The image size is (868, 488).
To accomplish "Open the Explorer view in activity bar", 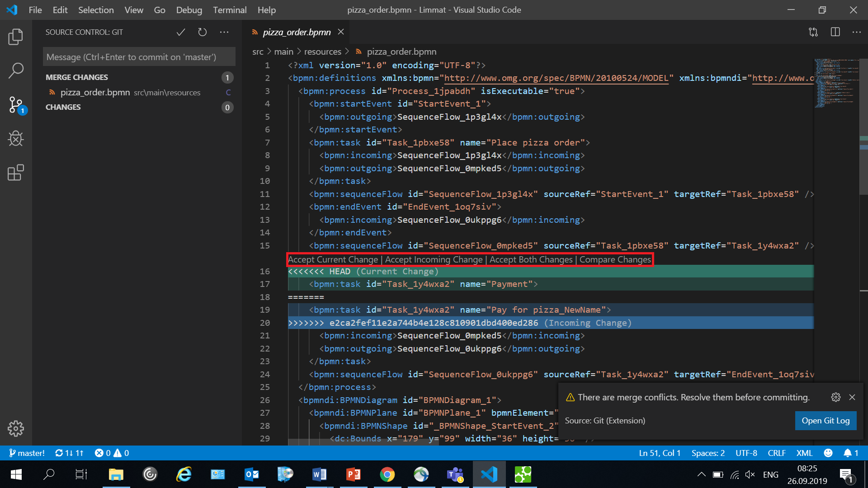I will pos(16,37).
